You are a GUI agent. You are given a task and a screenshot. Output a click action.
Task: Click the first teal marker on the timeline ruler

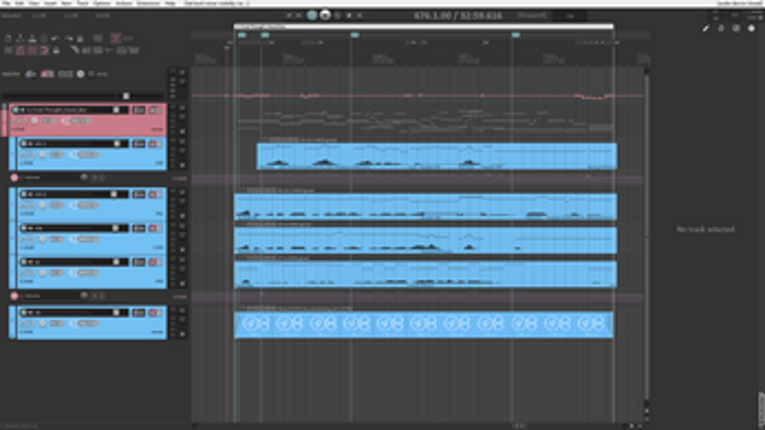coord(241,35)
